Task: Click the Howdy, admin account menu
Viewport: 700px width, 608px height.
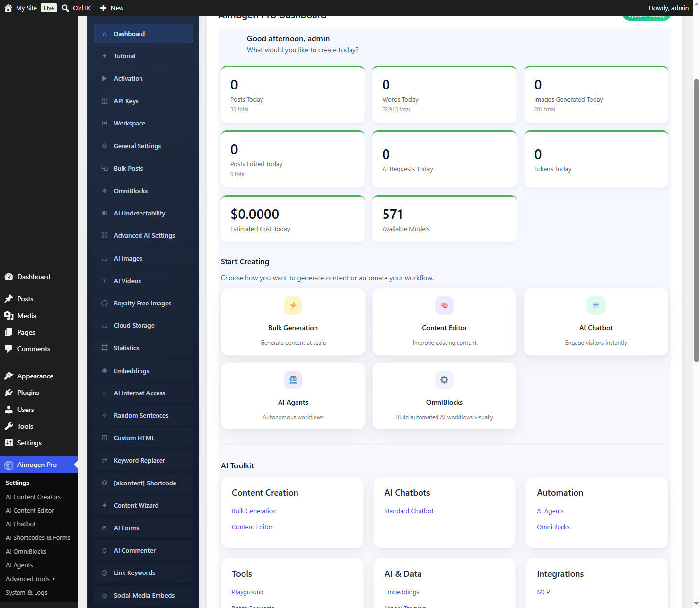Action: 668,8
